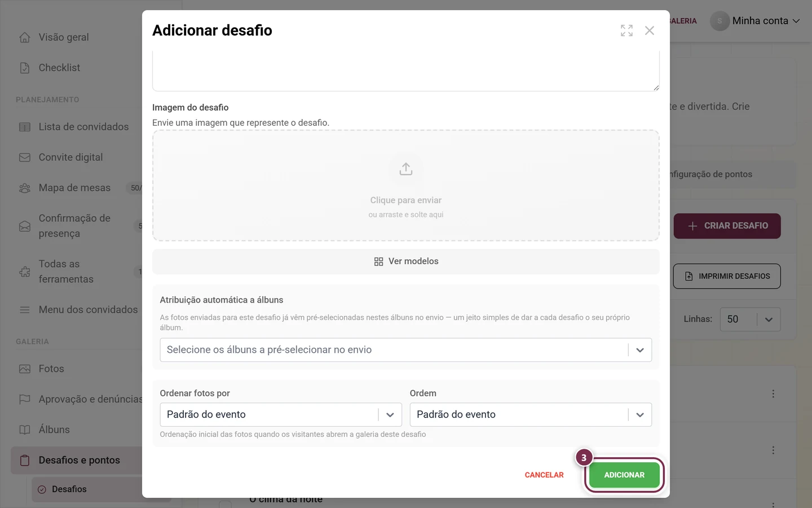Click the Fotos picture icon
Viewport: 812px width, 508px height.
point(25,369)
